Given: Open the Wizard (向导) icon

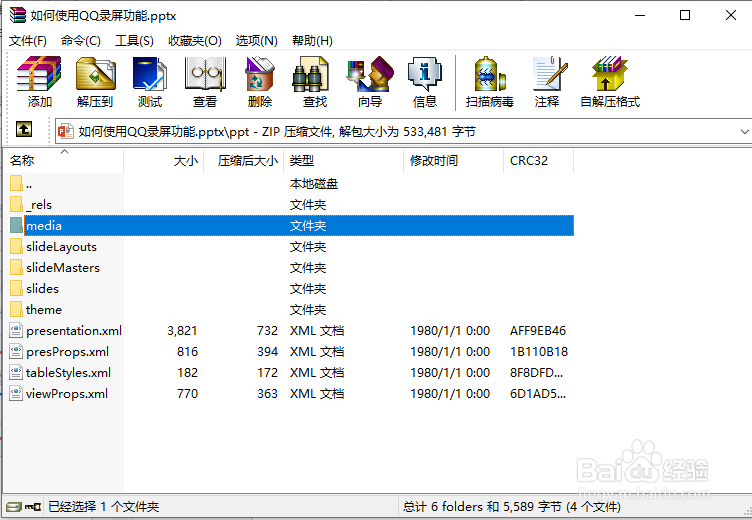Looking at the screenshot, I should click(370, 74).
